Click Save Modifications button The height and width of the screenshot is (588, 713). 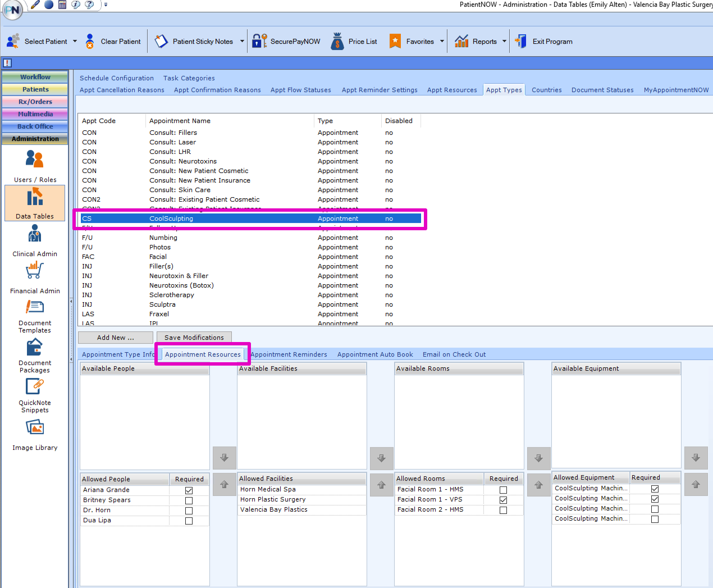[x=194, y=338]
